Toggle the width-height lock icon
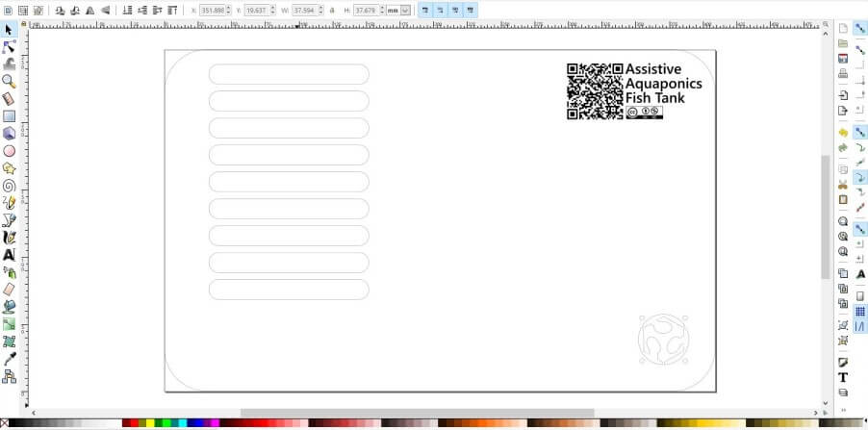 coord(332,10)
